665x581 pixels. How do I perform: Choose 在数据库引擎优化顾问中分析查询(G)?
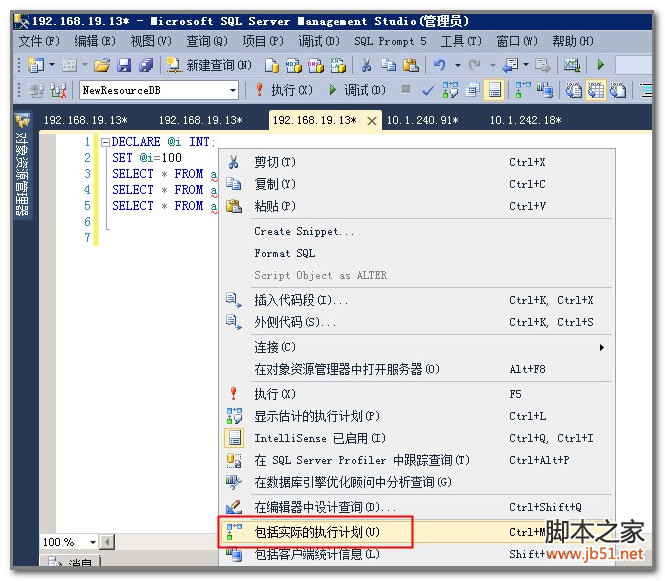coord(417,482)
